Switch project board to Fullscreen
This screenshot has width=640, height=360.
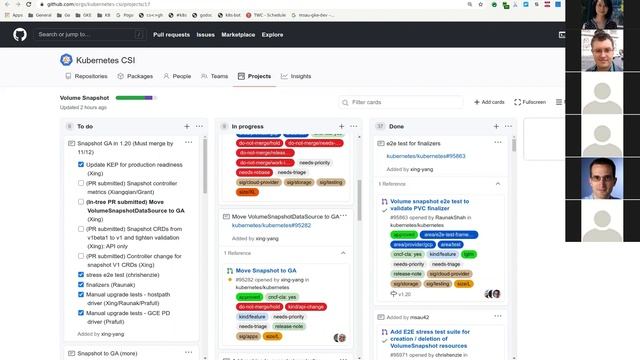[530, 102]
